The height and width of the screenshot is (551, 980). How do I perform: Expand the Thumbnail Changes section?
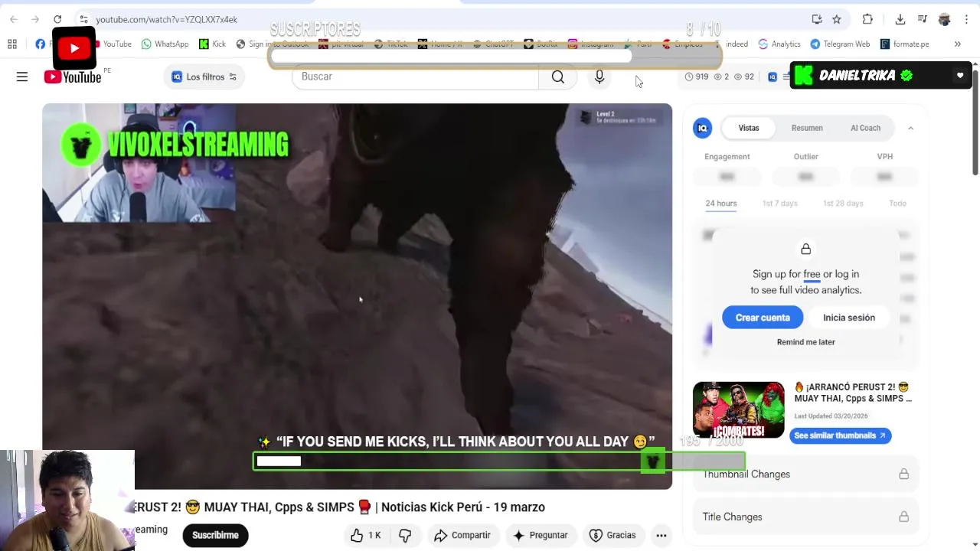click(x=805, y=474)
